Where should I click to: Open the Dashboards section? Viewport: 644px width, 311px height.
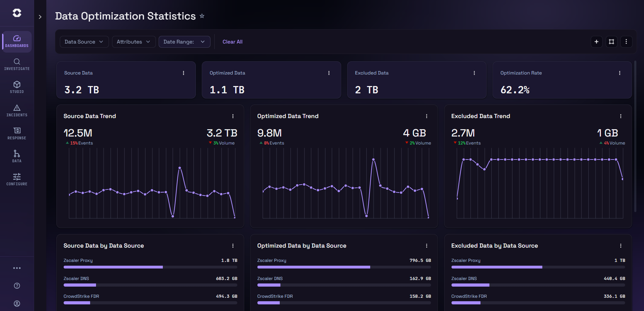17,41
